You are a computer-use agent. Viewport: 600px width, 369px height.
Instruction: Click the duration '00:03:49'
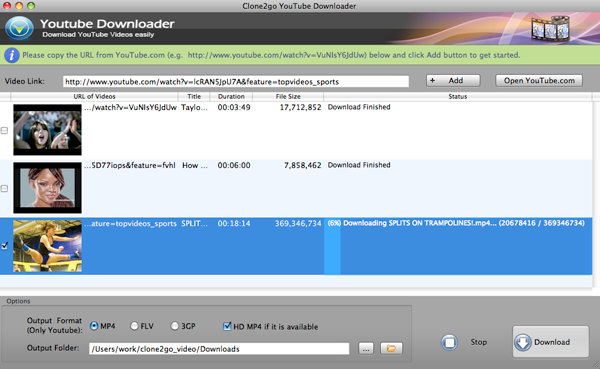click(234, 108)
